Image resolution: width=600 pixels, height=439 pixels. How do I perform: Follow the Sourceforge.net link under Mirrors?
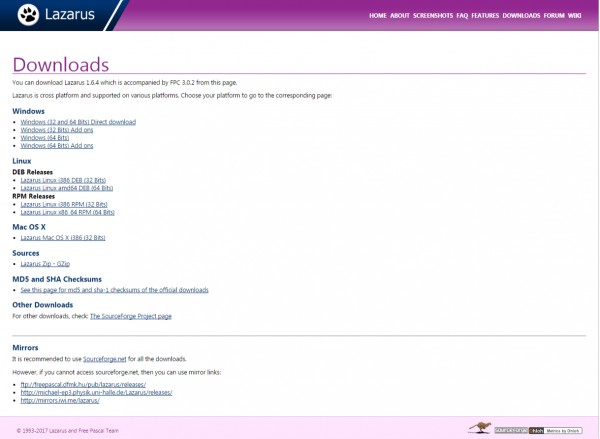click(x=104, y=359)
